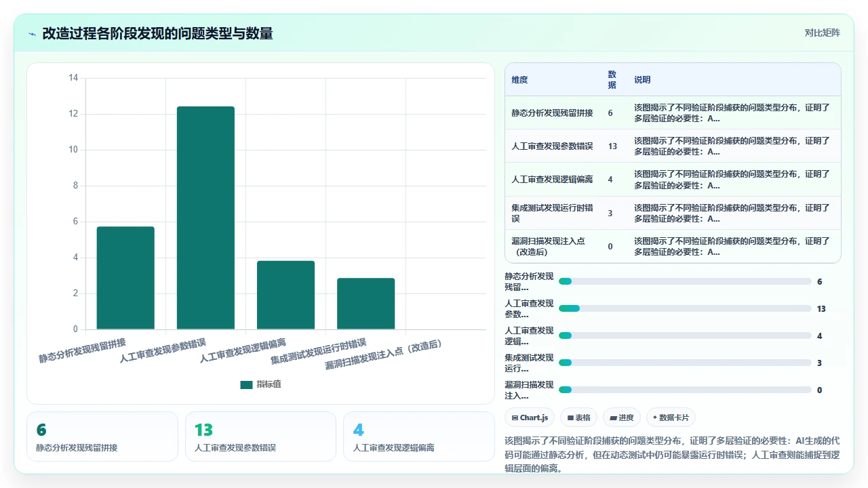
Task: Select the Chart.js chip
Action: click(x=530, y=418)
